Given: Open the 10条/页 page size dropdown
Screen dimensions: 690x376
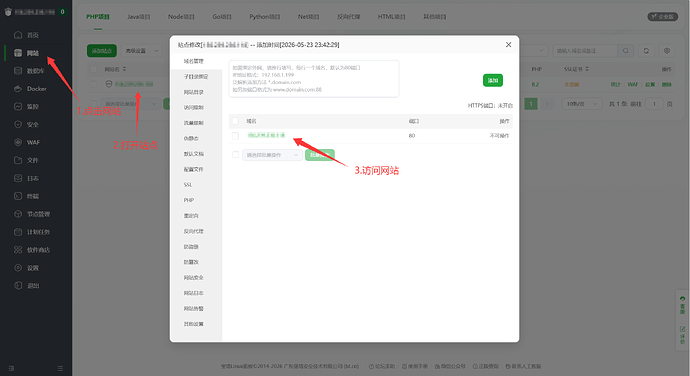Looking at the screenshot, I should point(581,104).
